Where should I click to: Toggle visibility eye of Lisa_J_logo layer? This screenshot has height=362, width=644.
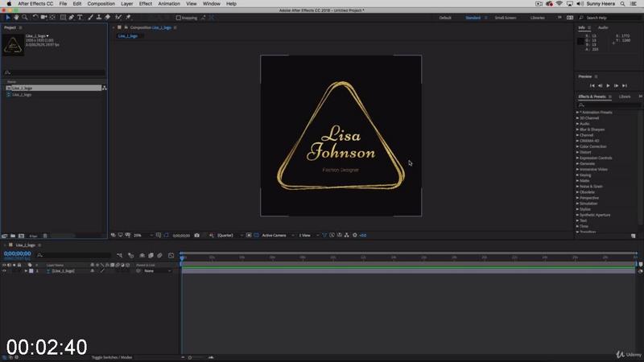pyautogui.click(x=4, y=271)
